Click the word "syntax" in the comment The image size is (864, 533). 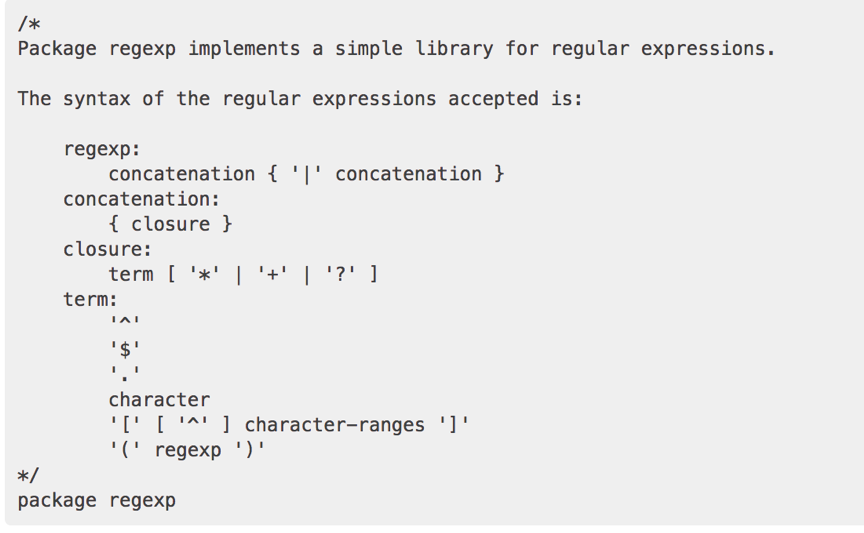(x=97, y=98)
